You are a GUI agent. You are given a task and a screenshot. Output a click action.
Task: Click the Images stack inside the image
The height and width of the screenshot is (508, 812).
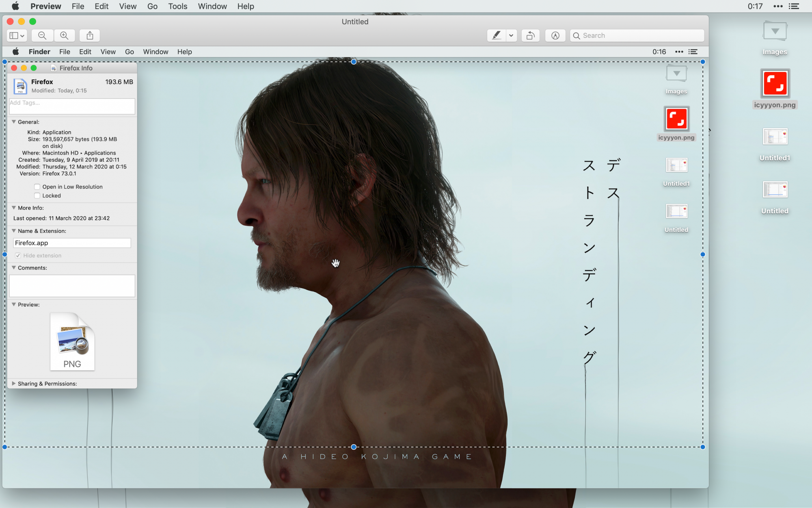tap(676, 79)
